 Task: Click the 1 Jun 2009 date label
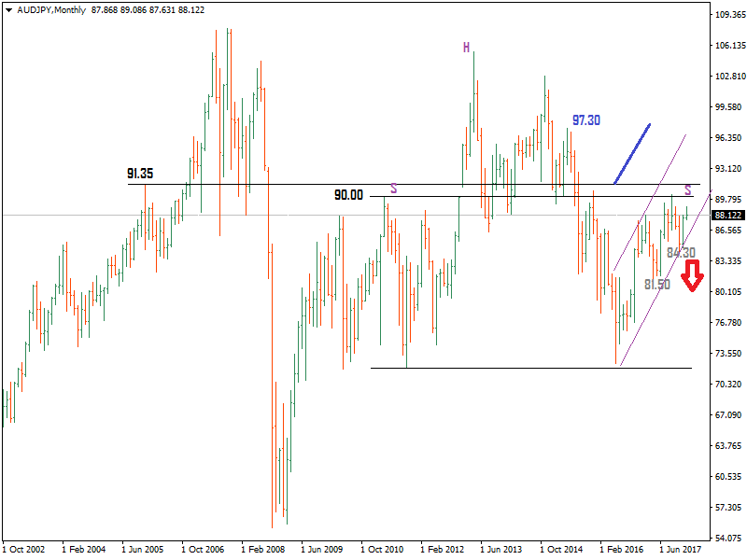coord(321,549)
